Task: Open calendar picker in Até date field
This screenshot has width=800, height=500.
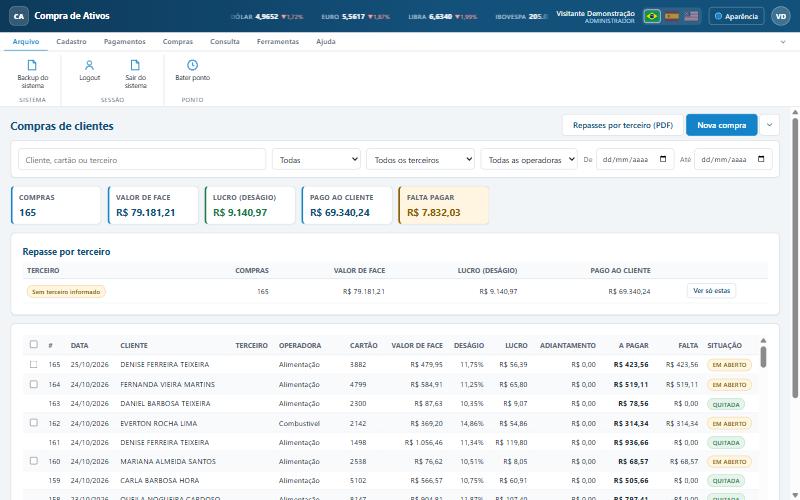Action: pos(761,159)
